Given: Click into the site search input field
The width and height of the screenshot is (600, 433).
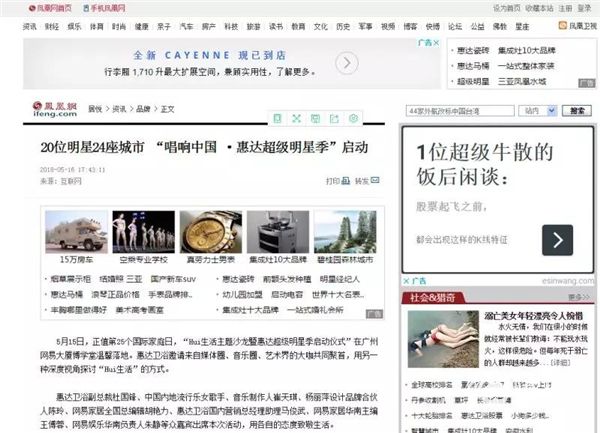Looking at the screenshot, I should (460, 111).
